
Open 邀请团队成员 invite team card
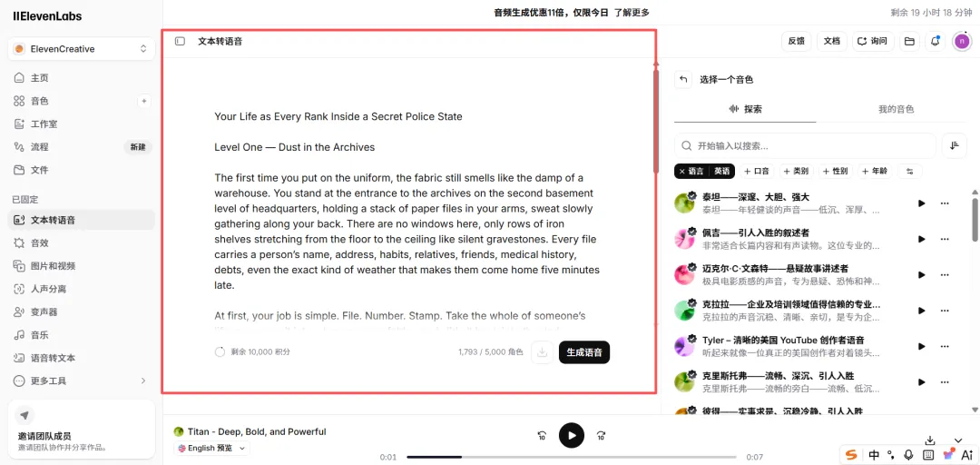tap(82, 429)
